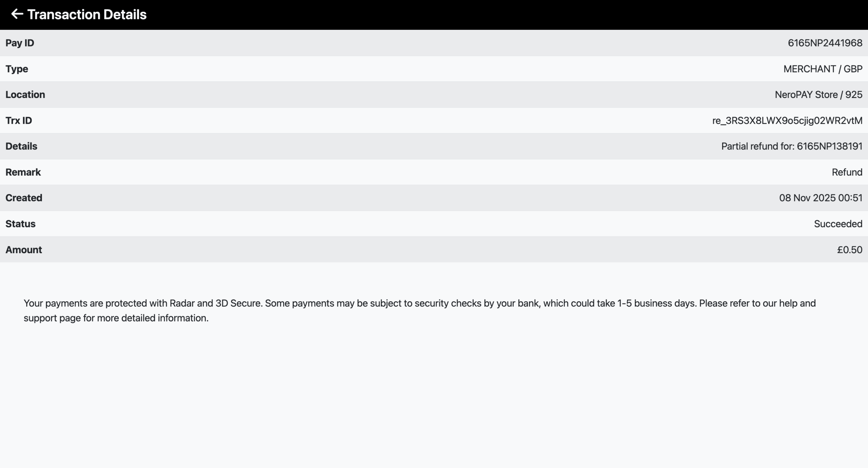
Task: Click the back arrow icon
Action: click(x=17, y=14)
